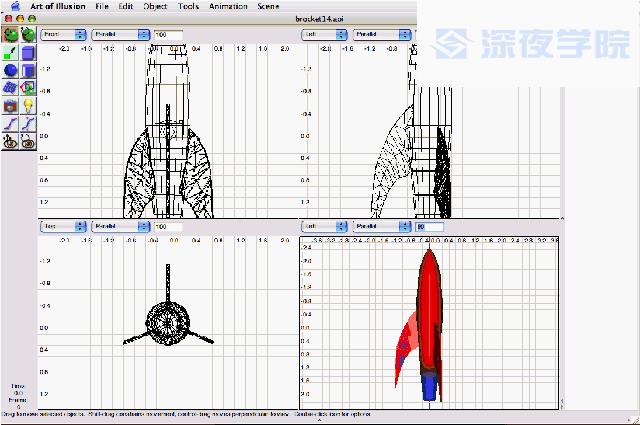
Task: Select the Create Cylinder tool
Action: click(28, 70)
